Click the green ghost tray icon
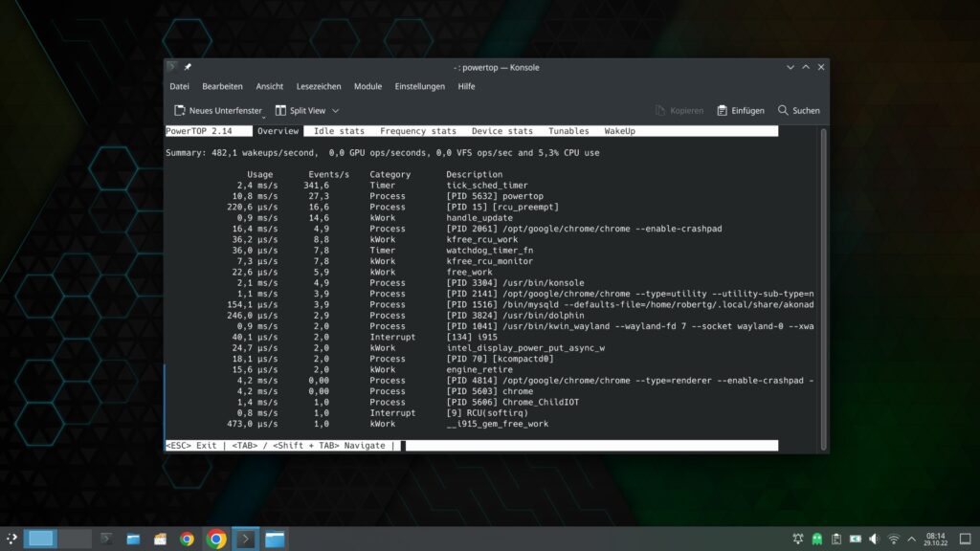 pos(817,539)
